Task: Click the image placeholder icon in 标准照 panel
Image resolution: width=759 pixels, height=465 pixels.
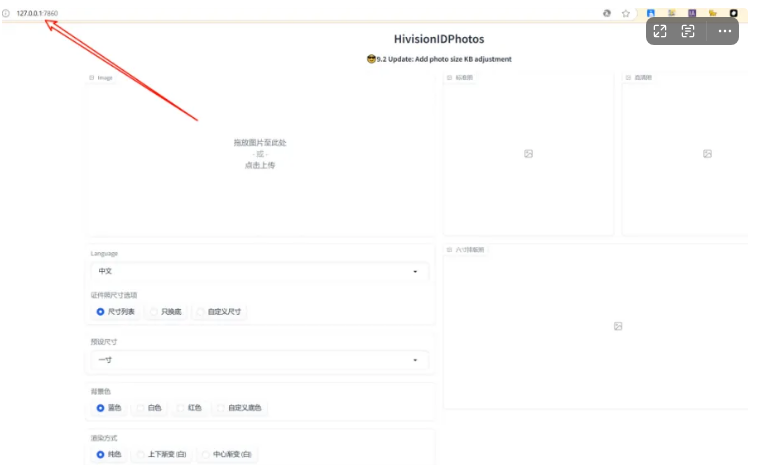Action: (528, 154)
